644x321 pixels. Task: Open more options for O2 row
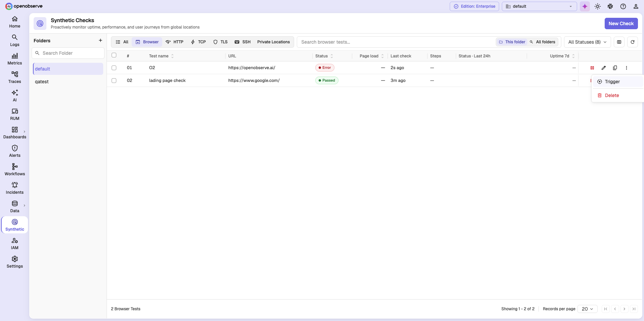[x=627, y=68]
